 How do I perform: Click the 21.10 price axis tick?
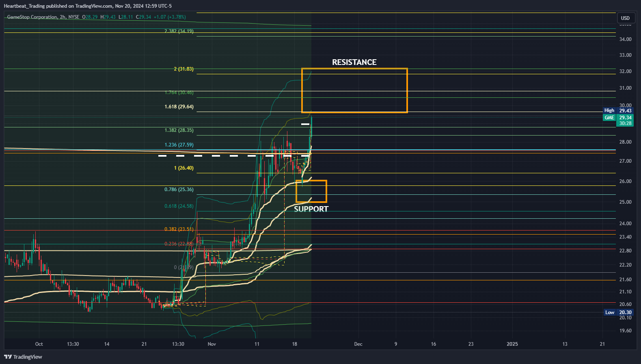(625, 292)
